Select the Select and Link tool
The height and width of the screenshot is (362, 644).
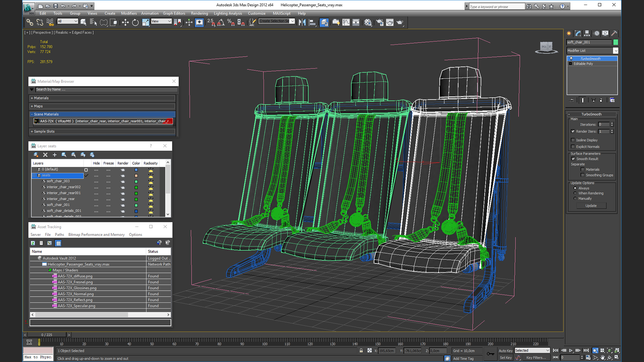30,22
